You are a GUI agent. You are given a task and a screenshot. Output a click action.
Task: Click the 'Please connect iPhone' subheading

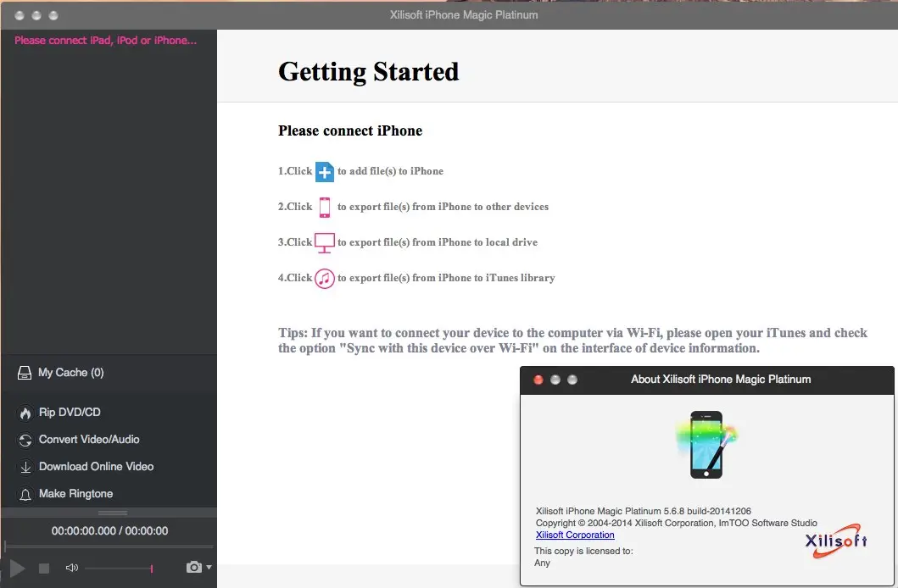pyautogui.click(x=350, y=131)
